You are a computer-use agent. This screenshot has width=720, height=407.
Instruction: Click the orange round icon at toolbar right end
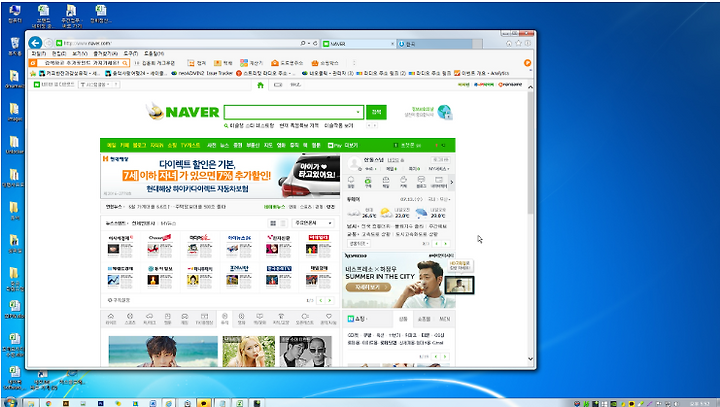coord(528,63)
